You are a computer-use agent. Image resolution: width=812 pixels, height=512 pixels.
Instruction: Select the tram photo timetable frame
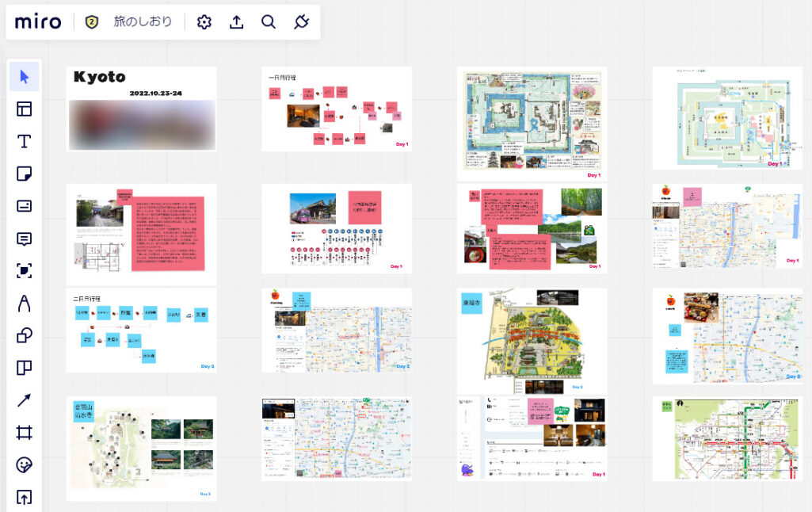337,228
